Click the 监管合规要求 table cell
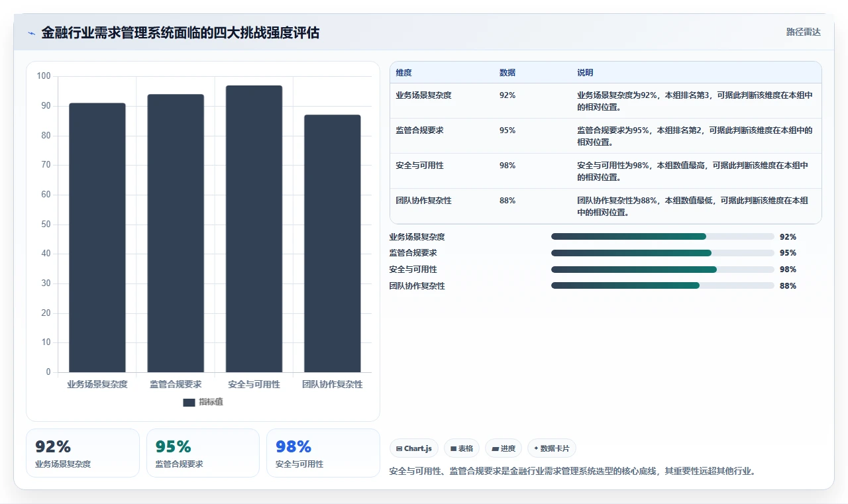Screen dimensions: 848x504 point(419,130)
